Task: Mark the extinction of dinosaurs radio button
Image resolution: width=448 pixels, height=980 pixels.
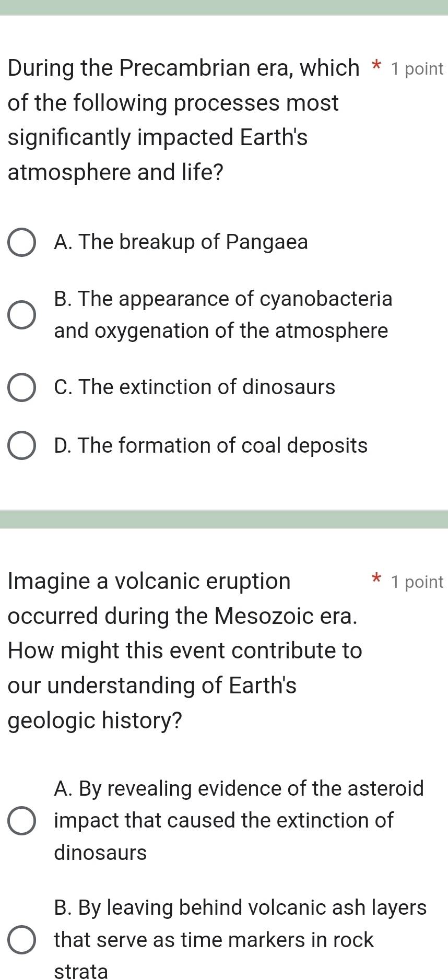Action: (x=22, y=388)
